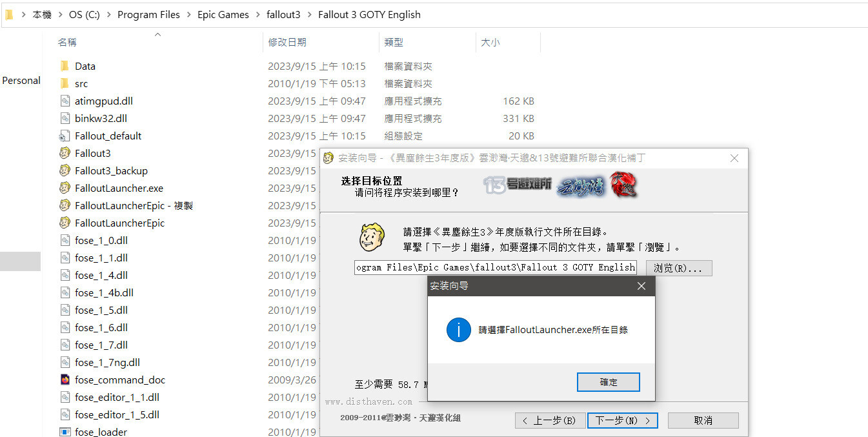Select the FalloutLauncherEpic file icon
The width and height of the screenshot is (868, 437).
(x=65, y=223)
